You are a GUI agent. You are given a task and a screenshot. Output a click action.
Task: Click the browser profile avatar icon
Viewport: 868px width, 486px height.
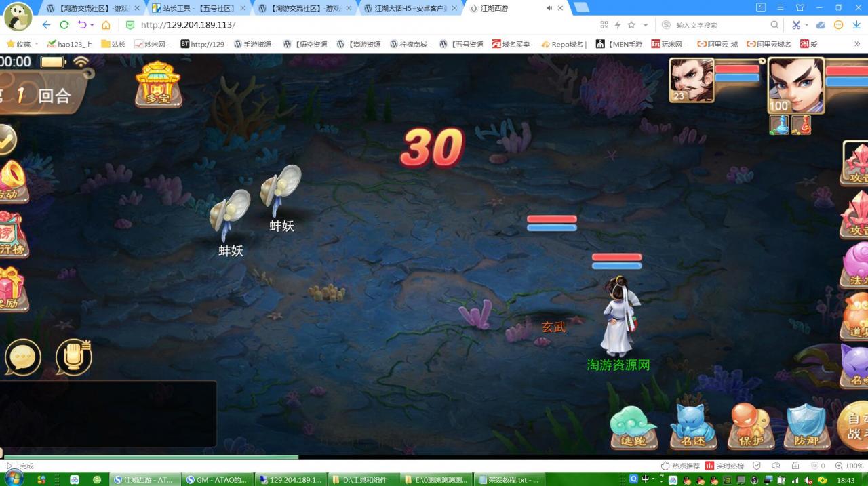point(18,16)
